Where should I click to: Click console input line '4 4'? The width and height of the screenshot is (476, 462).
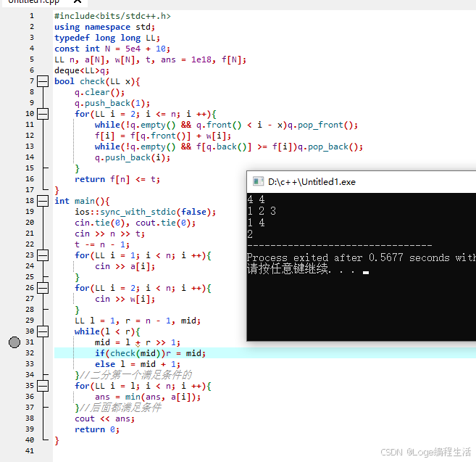[x=256, y=199]
